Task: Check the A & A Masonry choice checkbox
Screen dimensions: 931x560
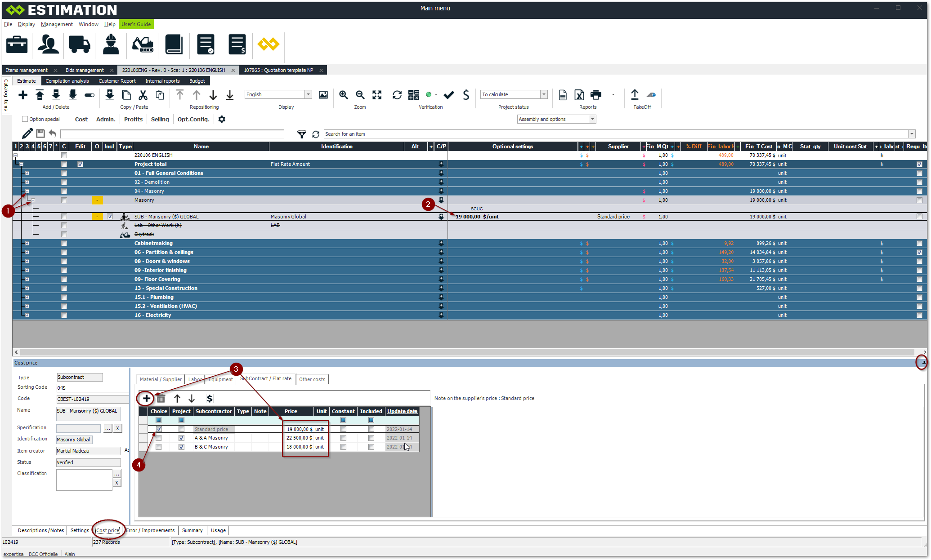Action: click(158, 438)
